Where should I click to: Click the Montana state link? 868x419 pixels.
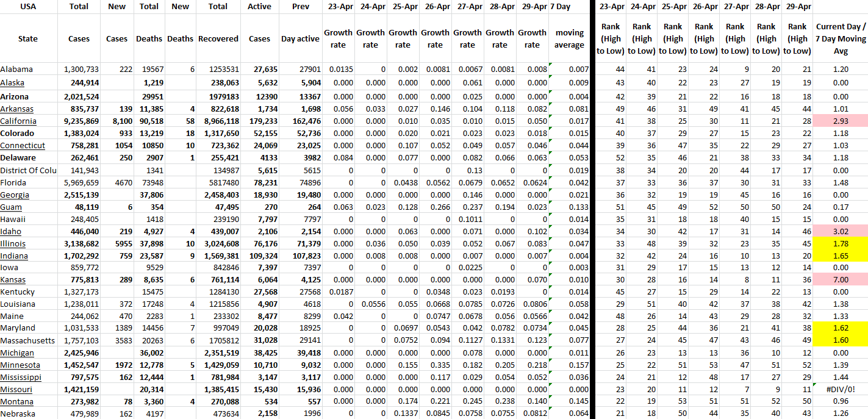coord(17,401)
